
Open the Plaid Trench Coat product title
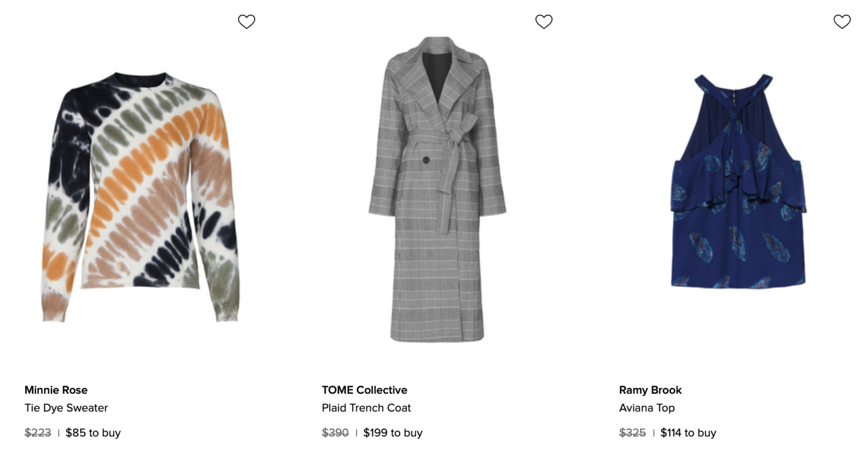pos(366,408)
